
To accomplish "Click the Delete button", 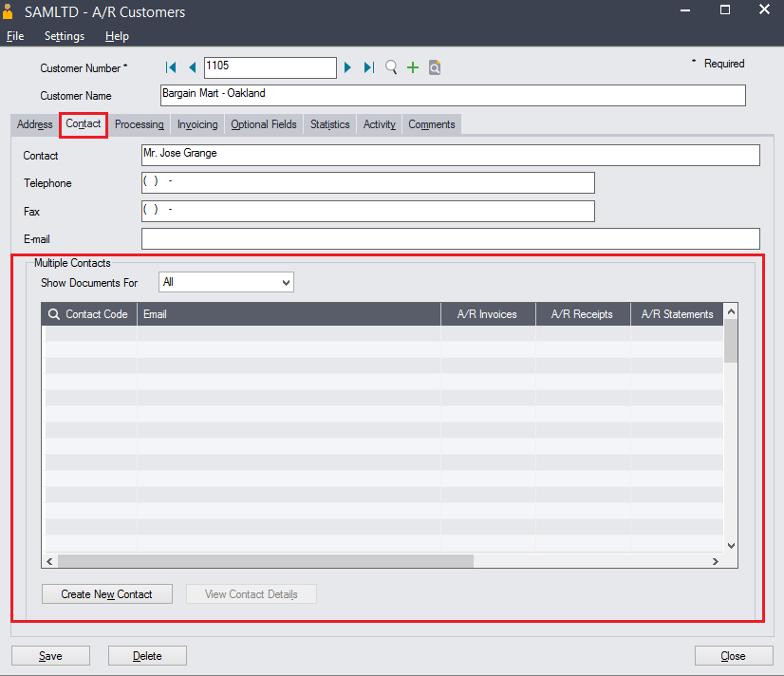I will (x=147, y=656).
